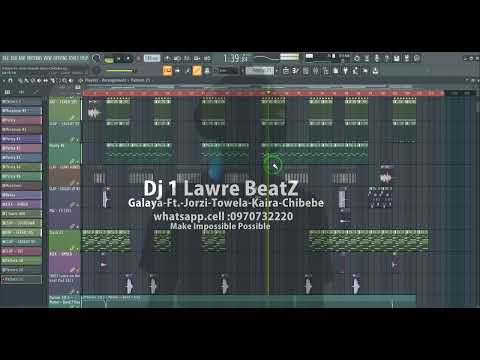Screen dimensions: 480x360
Task: Toggle the green Pat/Song mode switch
Action: 109,59
